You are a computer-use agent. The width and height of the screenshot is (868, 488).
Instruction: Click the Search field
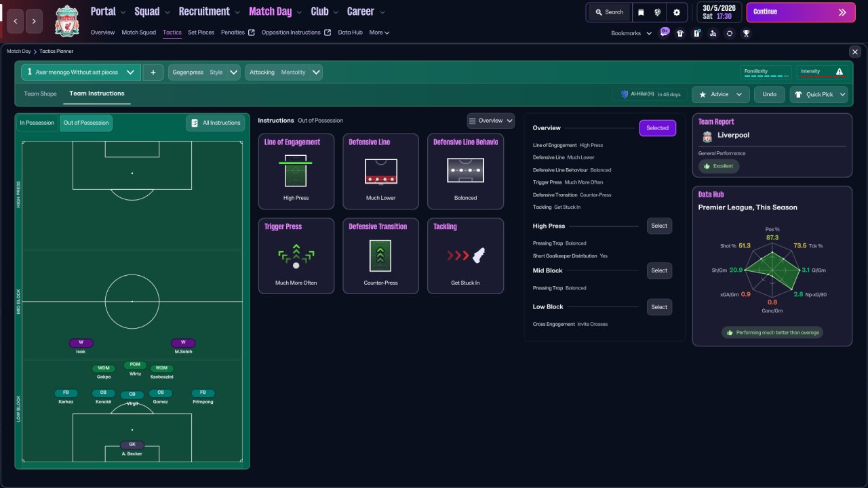pos(608,12)
